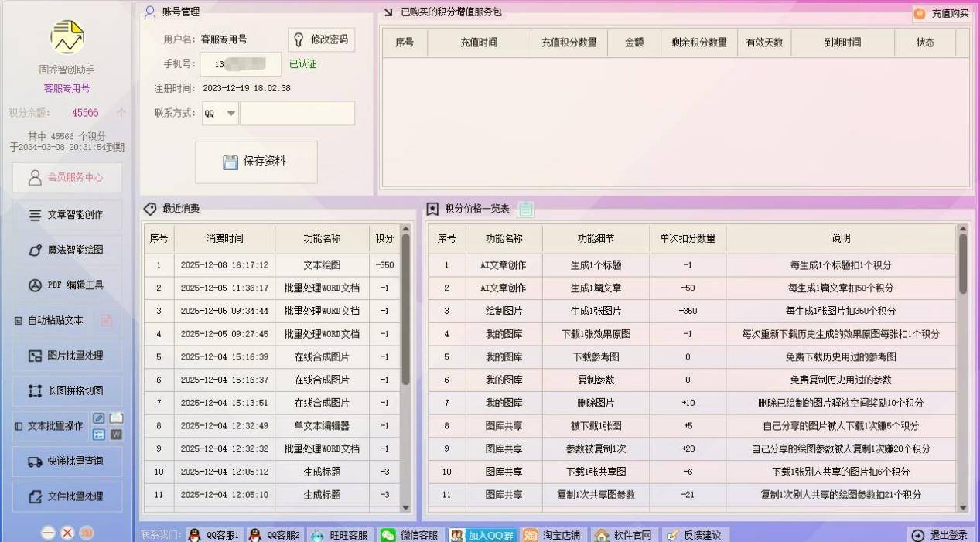Click the green list icon beside 积分价格一览表
Image resolution: width=980 pixels, height=542 pixels.
click(526, 209)
